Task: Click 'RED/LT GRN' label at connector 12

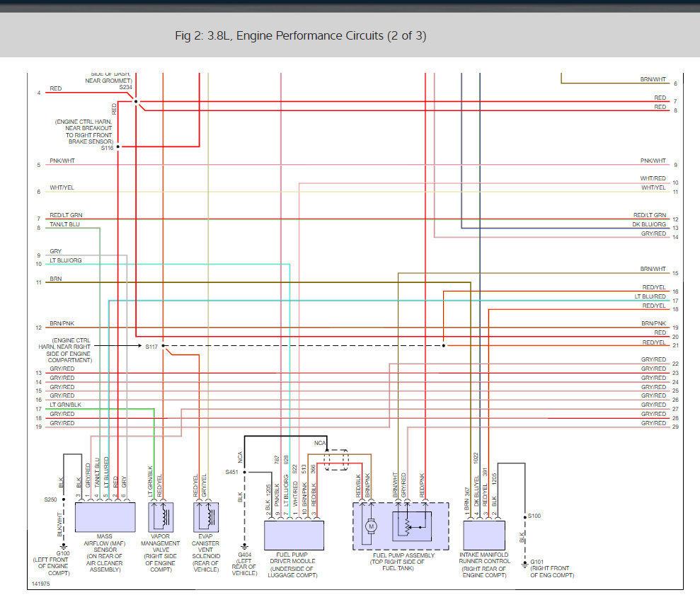Action: click(x=650, y=215)
